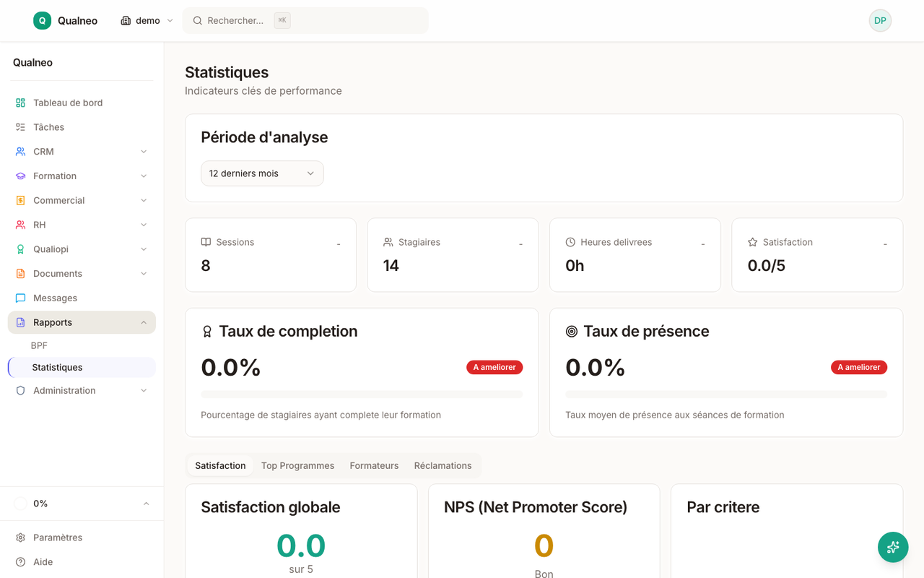Select the Satisfaction tab
The height and width of the screenshot is (578, 924).
click(x=220, y=465)
